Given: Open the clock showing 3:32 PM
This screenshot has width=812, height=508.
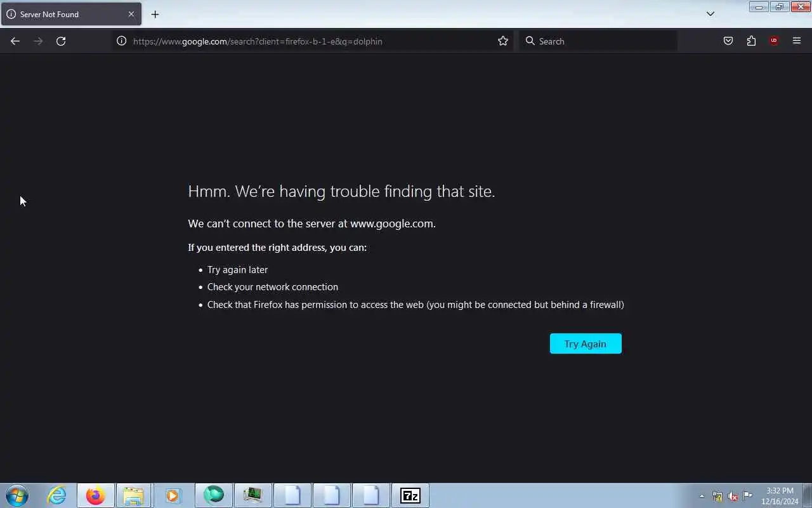Looking at the screenshot, I should click(x=780, y=496).
